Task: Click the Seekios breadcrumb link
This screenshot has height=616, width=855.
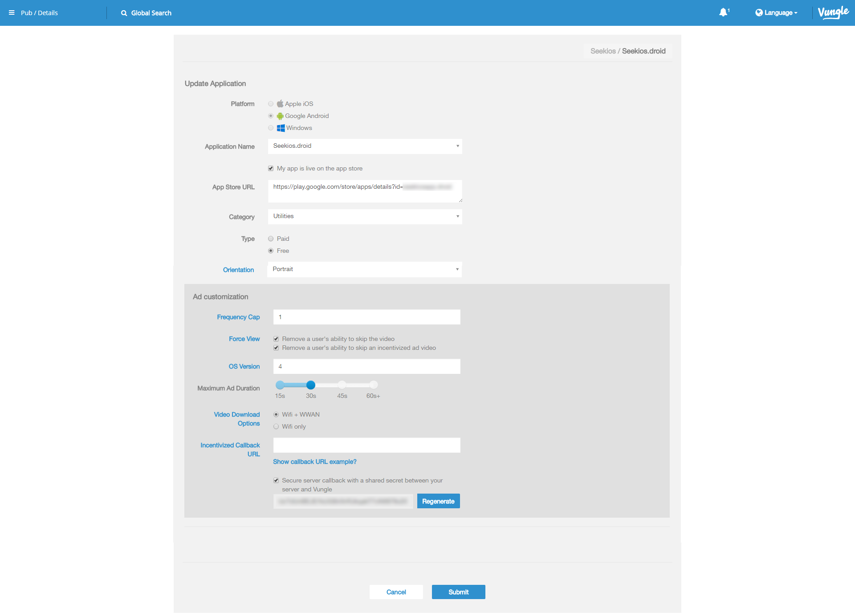Action: [x=603, y=51]
